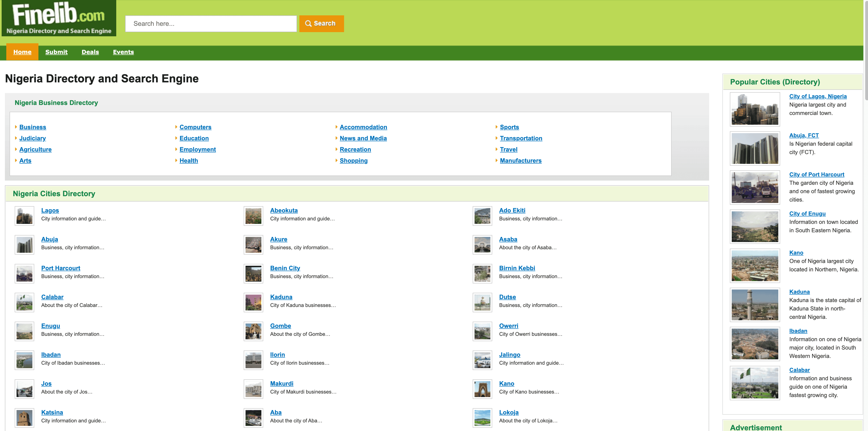
Task: Switch to the Deals page
Action: [x=90, y=52]
